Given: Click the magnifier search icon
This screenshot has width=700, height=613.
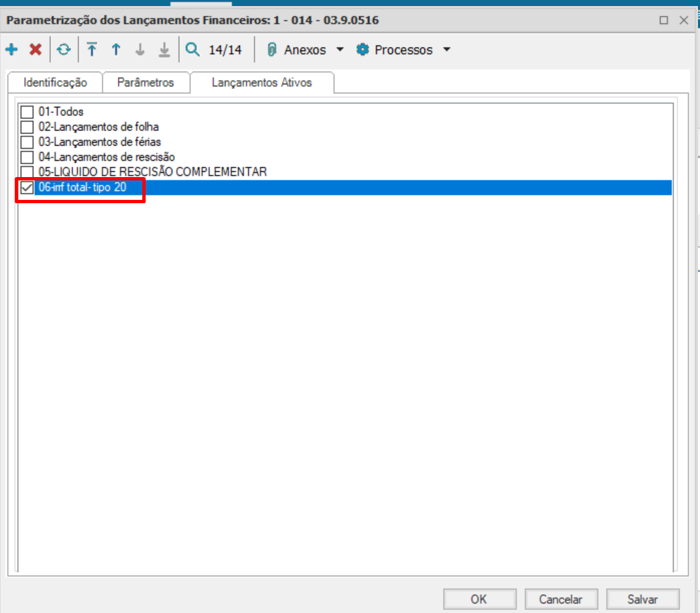Looking at the screenshot, I should coord(193,50).
